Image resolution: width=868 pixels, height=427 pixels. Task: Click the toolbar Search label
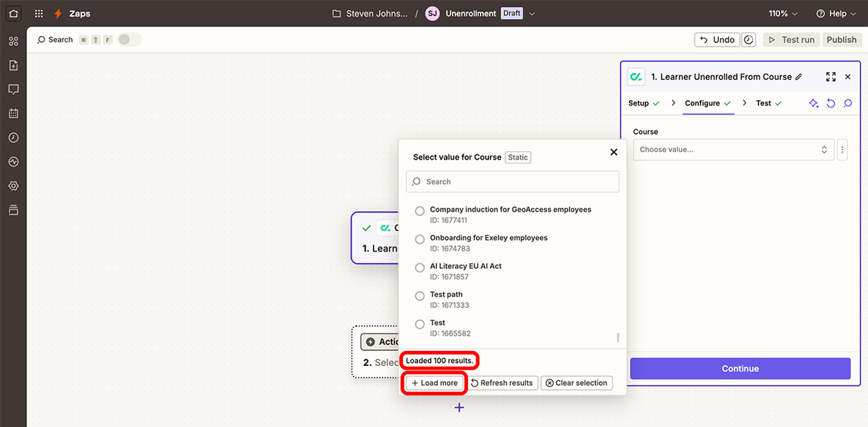coord(60,40)
